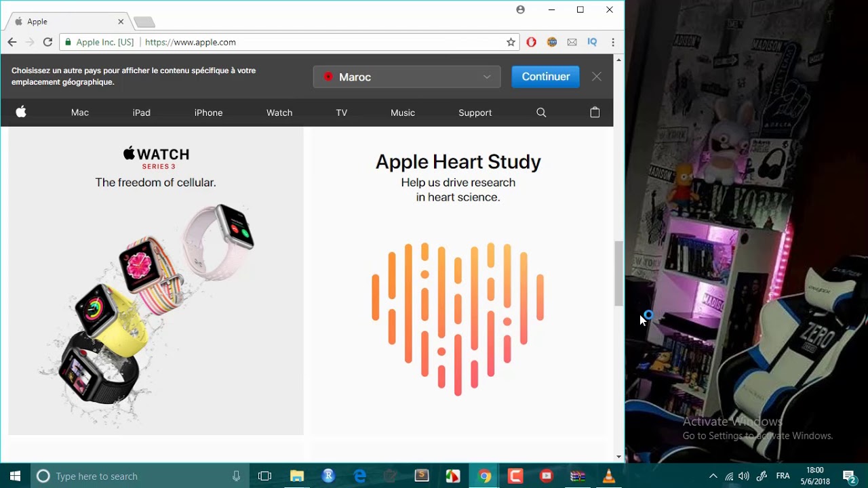The width and height of the screenshot is (868, 488).
Task: Click the Apple logo in navigation
Action: tap(21, 113)
